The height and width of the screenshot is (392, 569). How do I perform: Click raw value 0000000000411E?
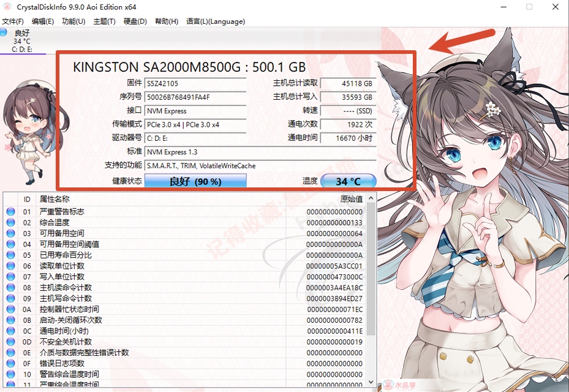tap(334, 331)
